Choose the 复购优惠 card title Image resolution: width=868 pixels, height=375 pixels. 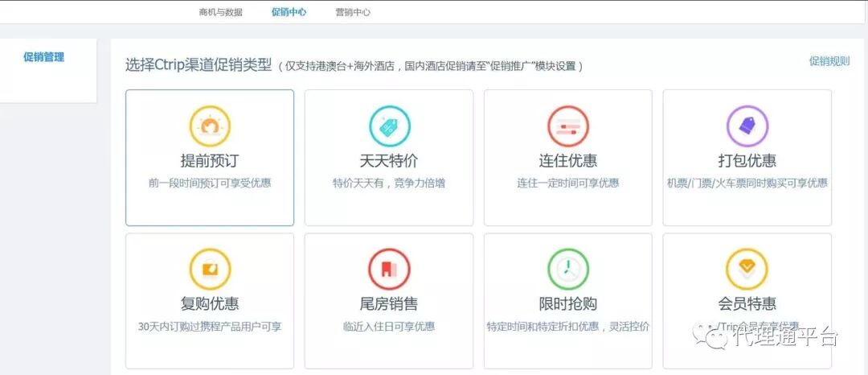coord(210,303)
